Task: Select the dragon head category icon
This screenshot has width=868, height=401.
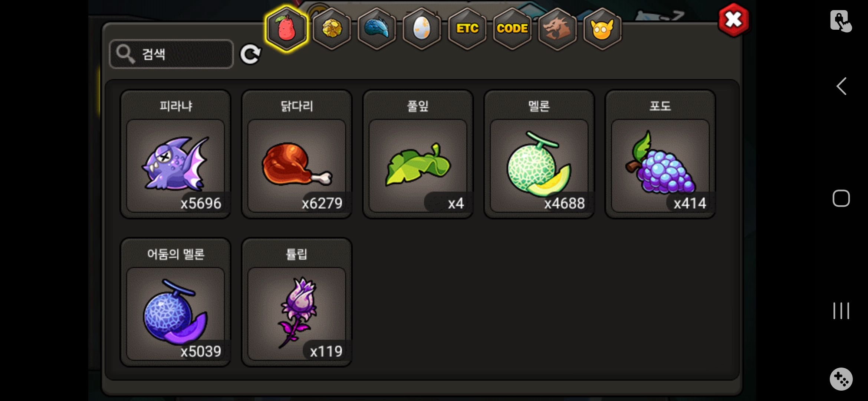Action: point(557,29)
